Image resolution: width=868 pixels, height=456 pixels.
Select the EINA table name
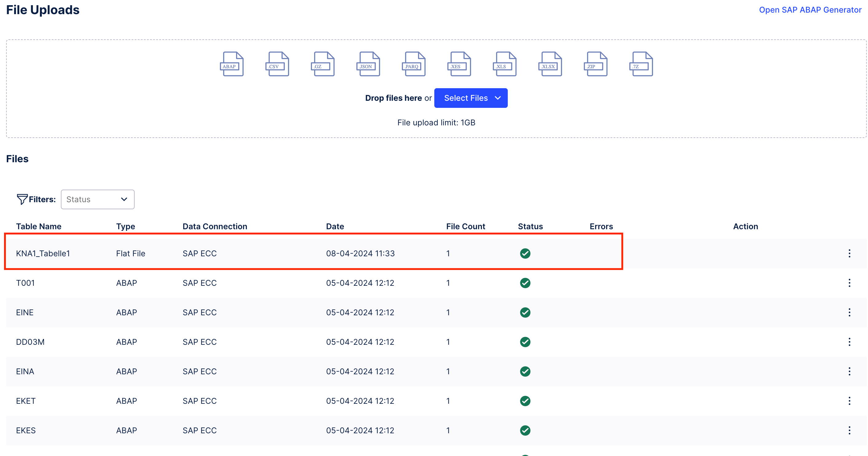(x=25, y=371)
